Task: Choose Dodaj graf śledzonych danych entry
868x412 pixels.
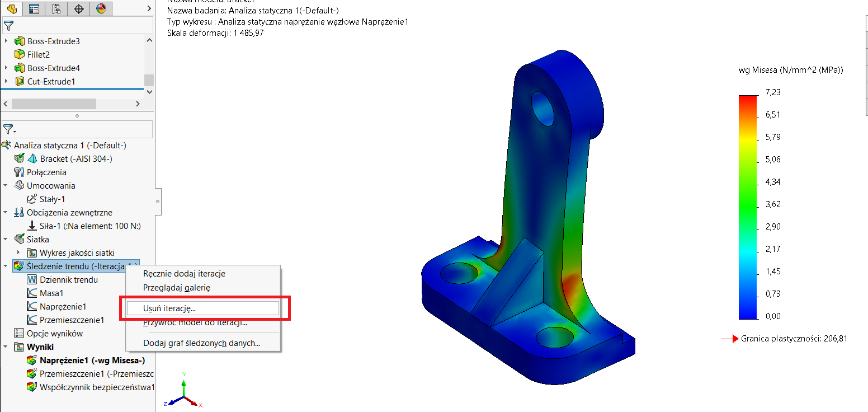Action: (201, 343)
